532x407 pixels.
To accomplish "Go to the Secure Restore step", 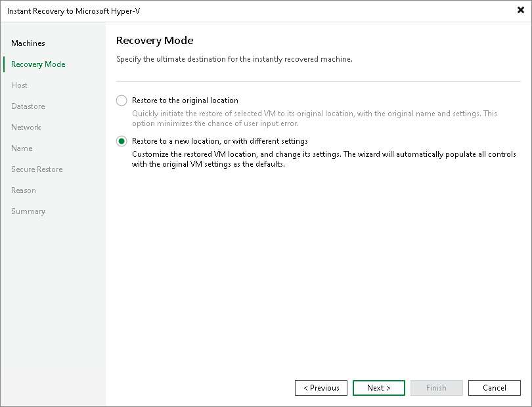I will point(37,169).
